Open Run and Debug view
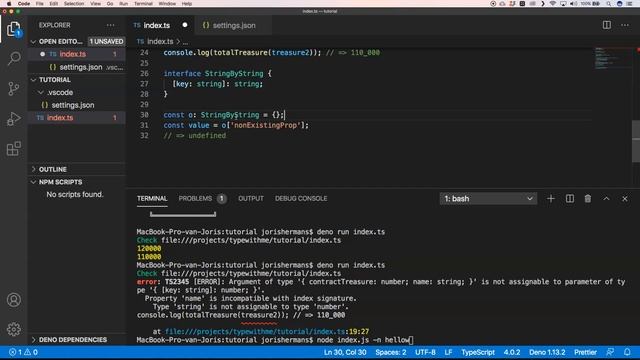This screenshot has width=640, height=360. 13,119
